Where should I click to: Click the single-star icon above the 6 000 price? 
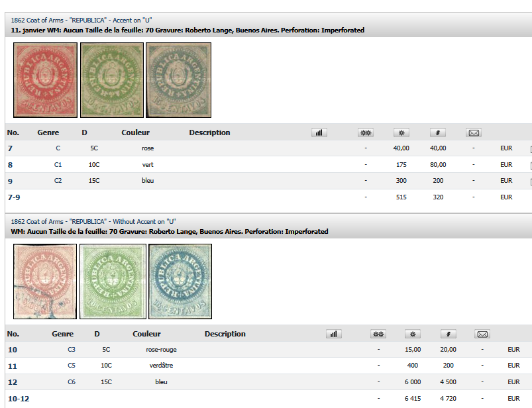coord(413,334)
